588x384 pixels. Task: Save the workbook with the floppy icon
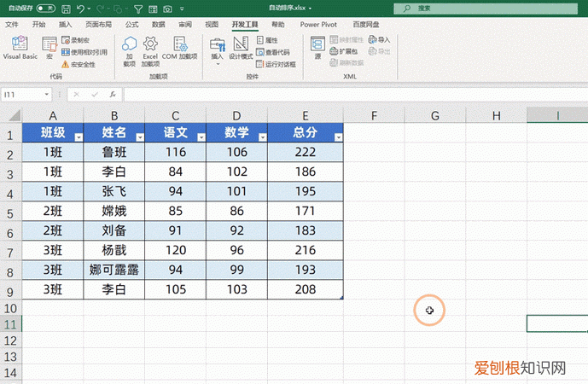point(66,9)
